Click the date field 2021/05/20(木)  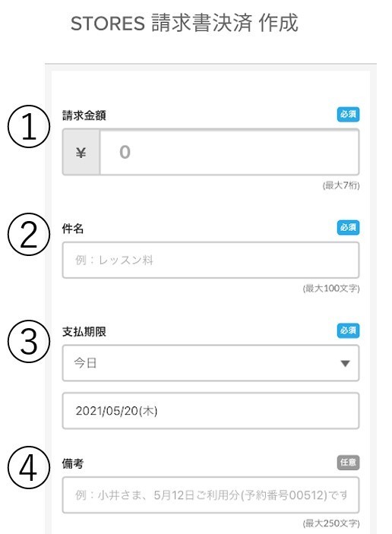[x=211, y=411]
